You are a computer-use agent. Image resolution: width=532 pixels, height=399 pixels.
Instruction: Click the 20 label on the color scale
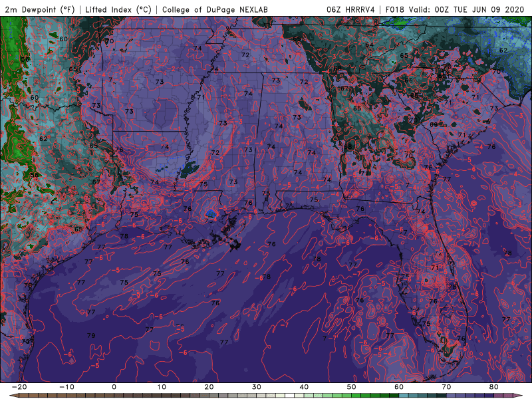coord(209,387)
